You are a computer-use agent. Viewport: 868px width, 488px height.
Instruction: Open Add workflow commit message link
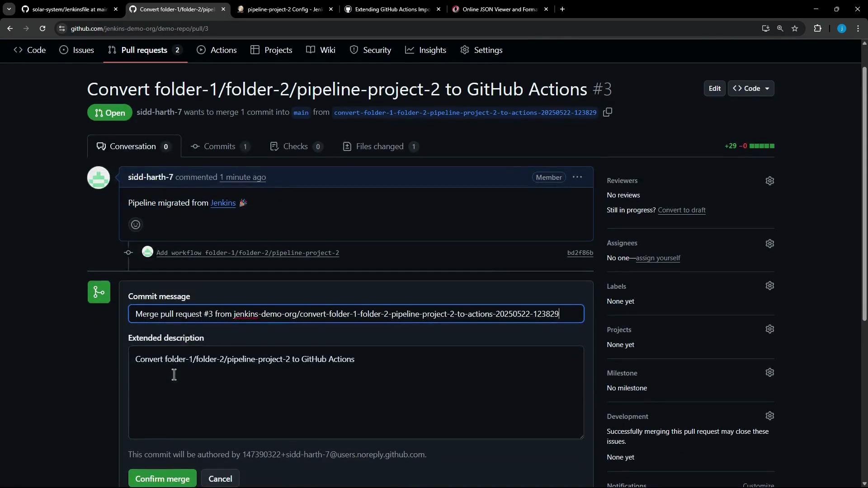click(x=248, y=253)
